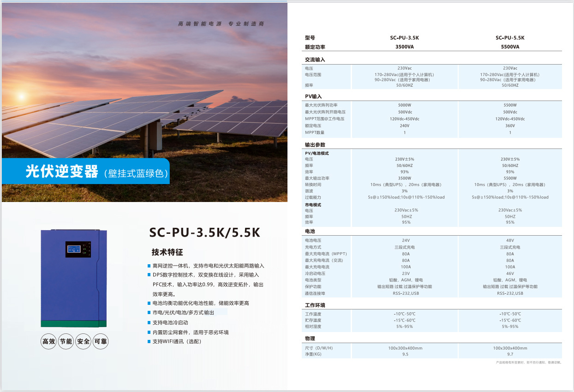The width and height of the screenshot is (574, 392).
Task: Collapse the PV输入 section header
Action: pyautogui.click(x=313, y=96)
